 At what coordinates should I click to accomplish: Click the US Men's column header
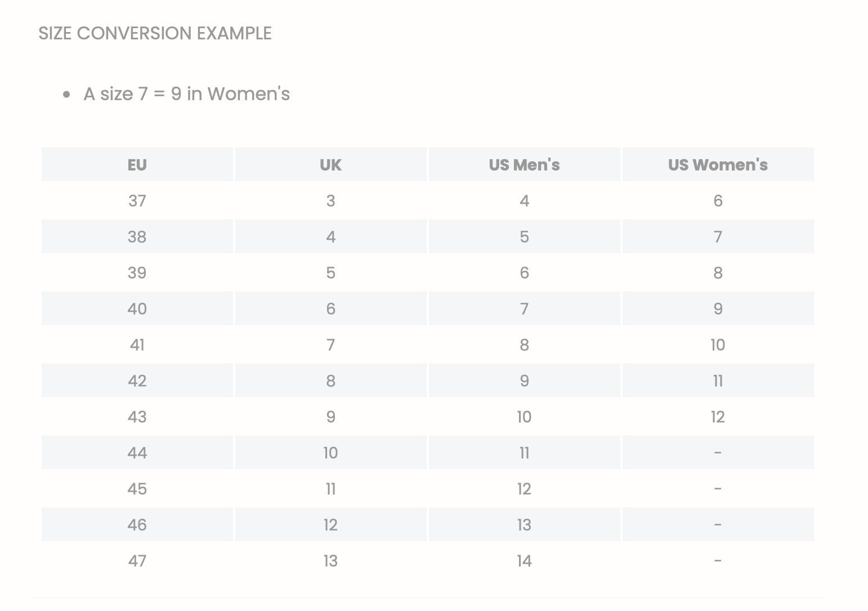coord(524,165)
